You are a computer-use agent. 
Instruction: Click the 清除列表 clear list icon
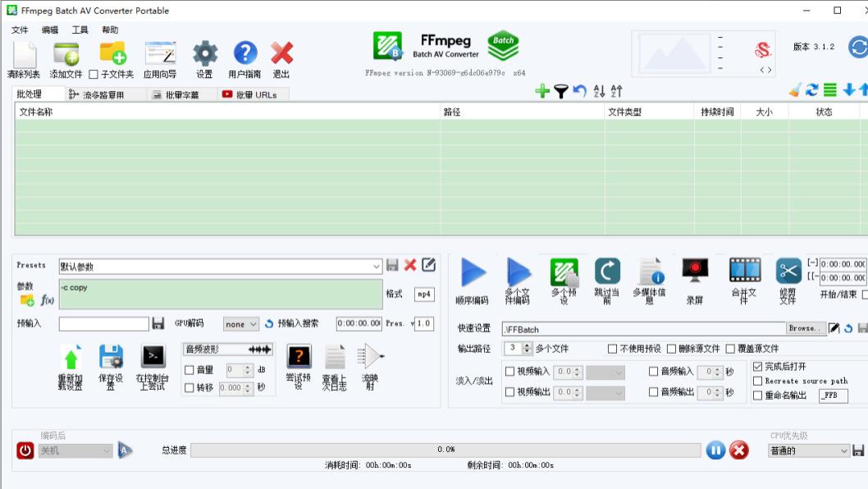pyautogui.click(x=24, y=55)
